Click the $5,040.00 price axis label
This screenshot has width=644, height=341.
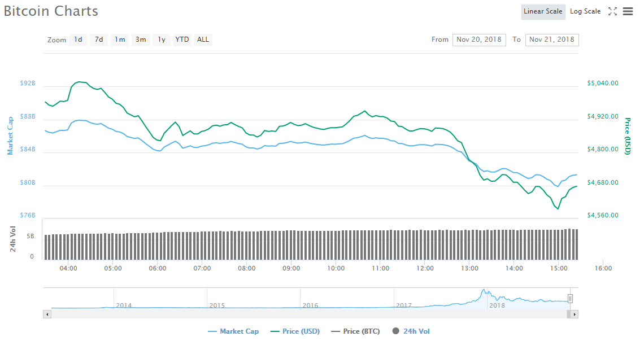click(x=603, y=84)
